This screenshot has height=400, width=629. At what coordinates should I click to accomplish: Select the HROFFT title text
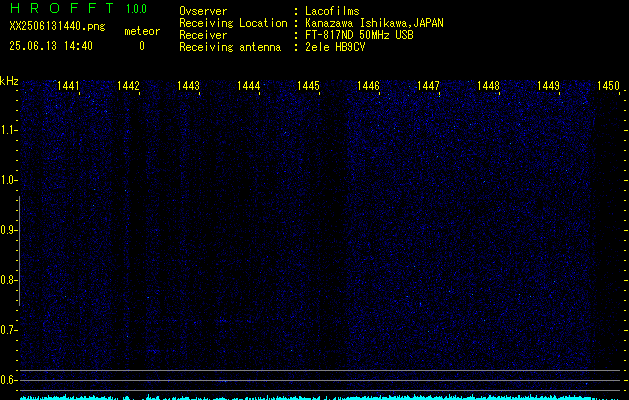(x=62, y=8)
